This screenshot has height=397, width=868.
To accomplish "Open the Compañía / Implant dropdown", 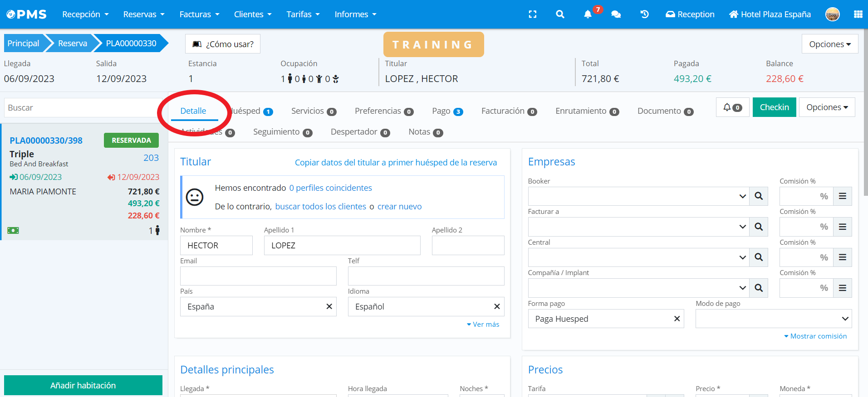I will [x=638, y=288].
